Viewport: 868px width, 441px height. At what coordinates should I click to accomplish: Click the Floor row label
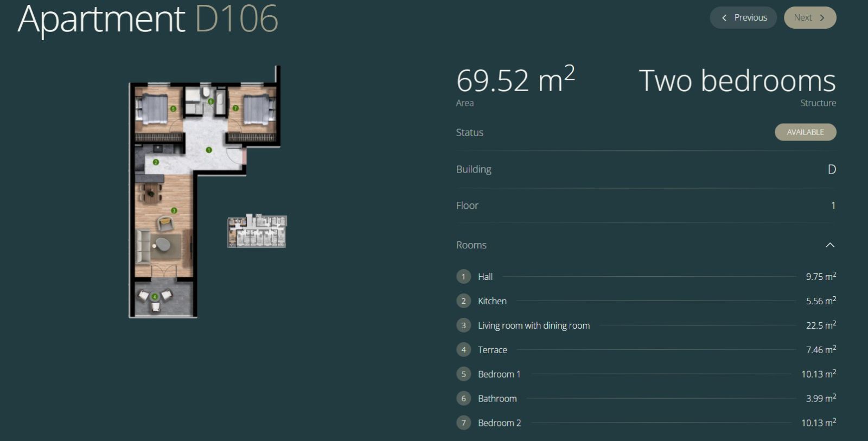tap(467, 206)
